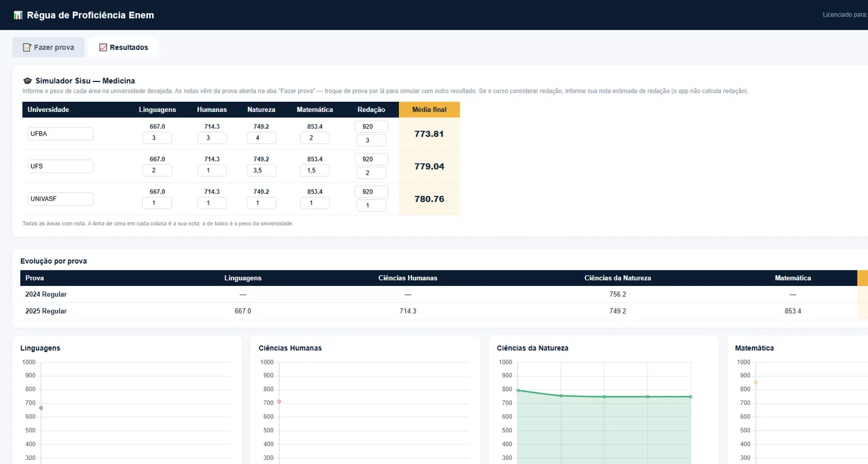Click the Redação column header
The image size is (868, 464).
point(371,110)
